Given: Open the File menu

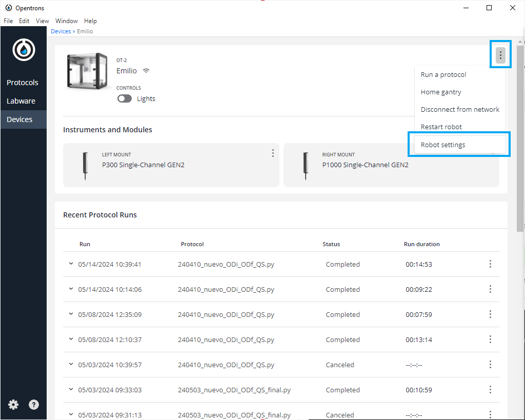Looking at the screenshot, I should point(8,21).
